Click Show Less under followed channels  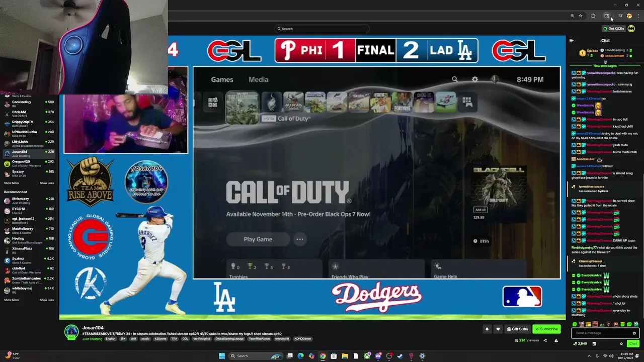tap(47, 183)
